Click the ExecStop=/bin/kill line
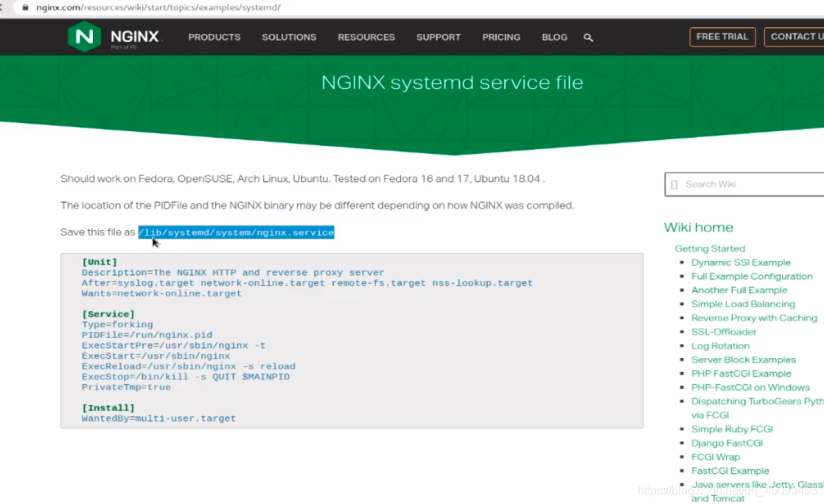Viewport: 824px width, 504px height. 186,377
